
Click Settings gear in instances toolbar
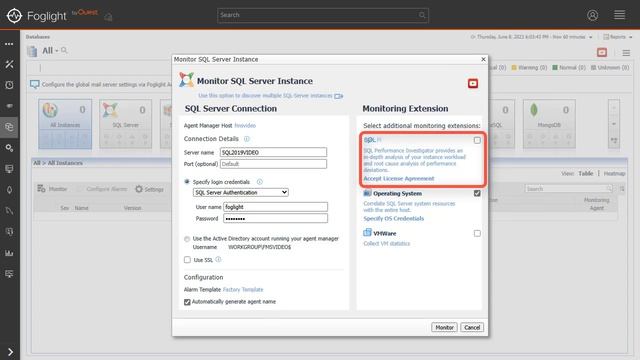tap(149, 189)
